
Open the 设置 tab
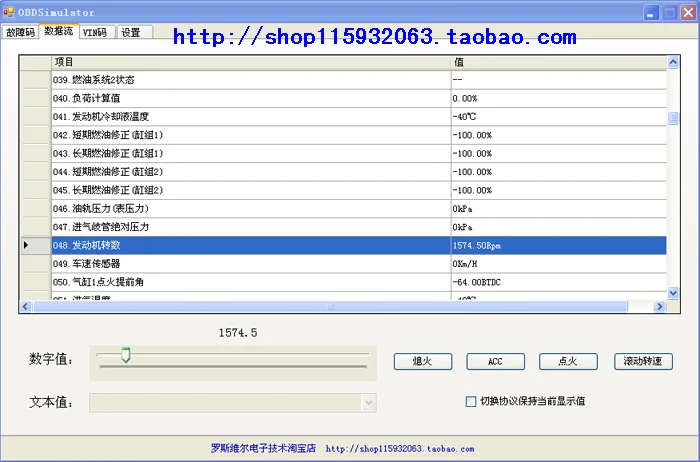coord(135,32)
